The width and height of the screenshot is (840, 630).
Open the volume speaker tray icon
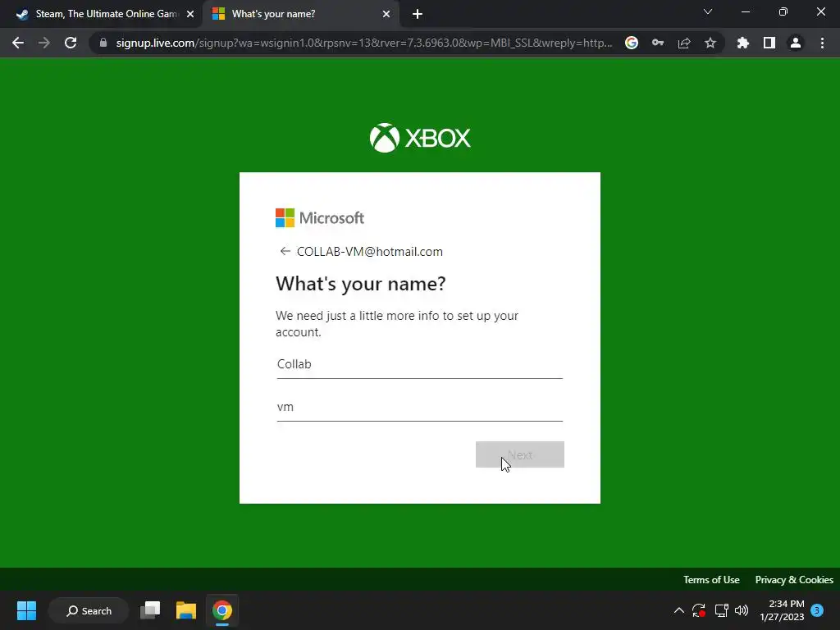pyautogui.click(x=742, y=610)
